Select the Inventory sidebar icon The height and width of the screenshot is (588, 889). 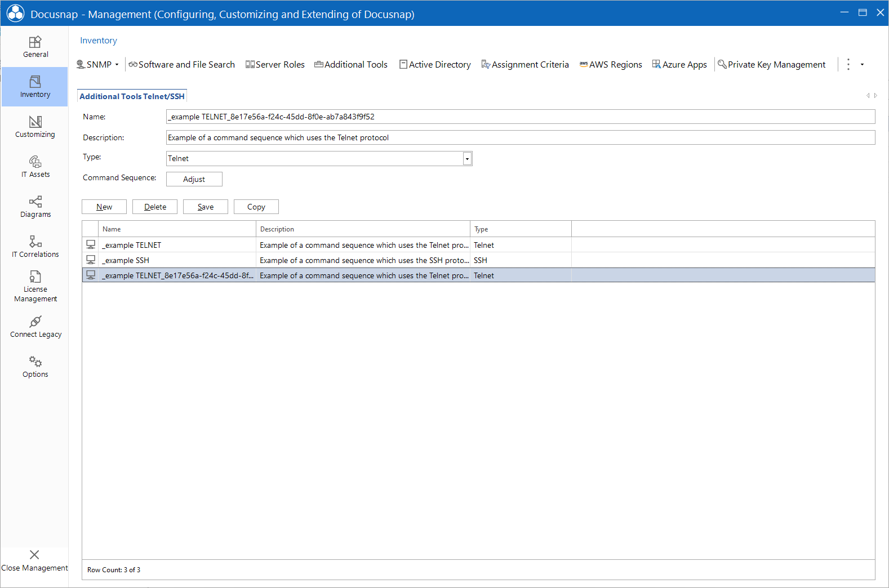tap(35, 82)
